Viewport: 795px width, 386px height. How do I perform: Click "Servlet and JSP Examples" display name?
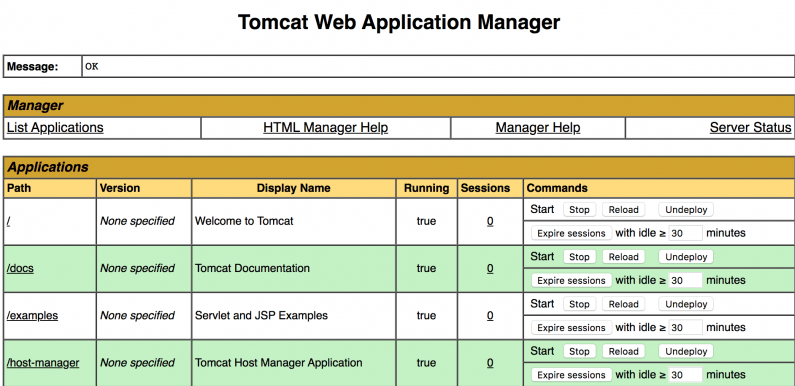pyautogui.click(x=261, y=315)
